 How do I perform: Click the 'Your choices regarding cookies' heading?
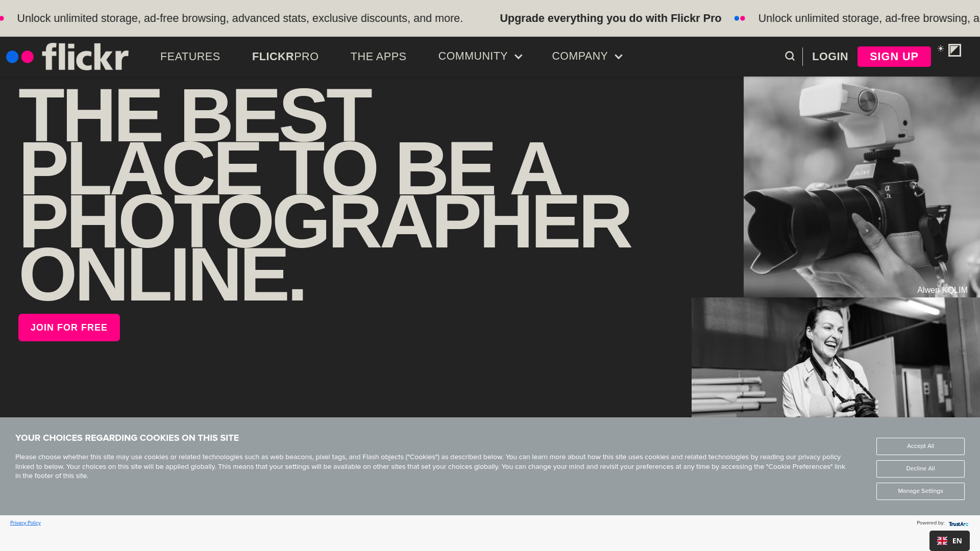tap(127, 438)
